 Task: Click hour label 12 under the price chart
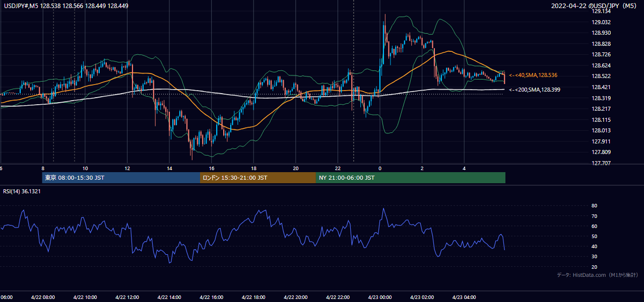click(x=127, y=169)
